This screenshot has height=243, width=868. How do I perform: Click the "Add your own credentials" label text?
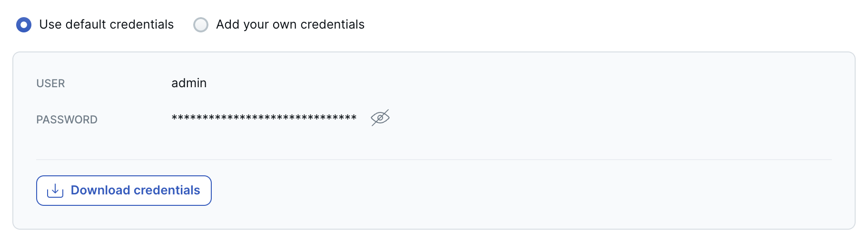tap(290, 24)
